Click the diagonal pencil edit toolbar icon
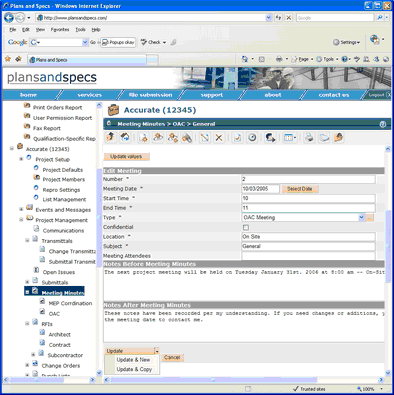 (x=204, y=137)
